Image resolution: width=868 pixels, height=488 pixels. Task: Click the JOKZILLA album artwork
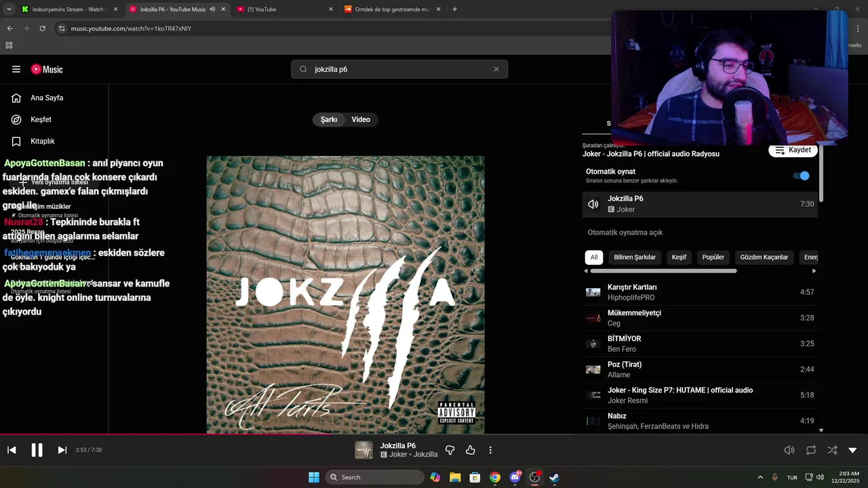coord(346,295)
